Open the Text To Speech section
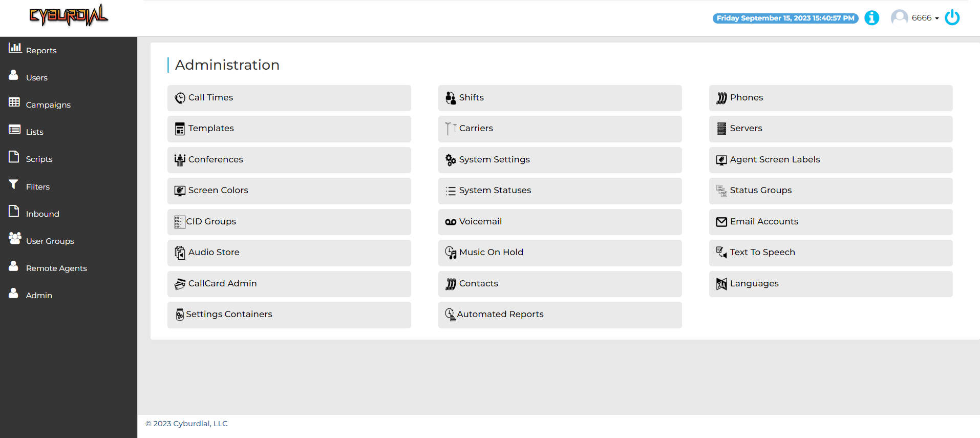Viewport: 980px width, 438px height. [x=830, y=253]
